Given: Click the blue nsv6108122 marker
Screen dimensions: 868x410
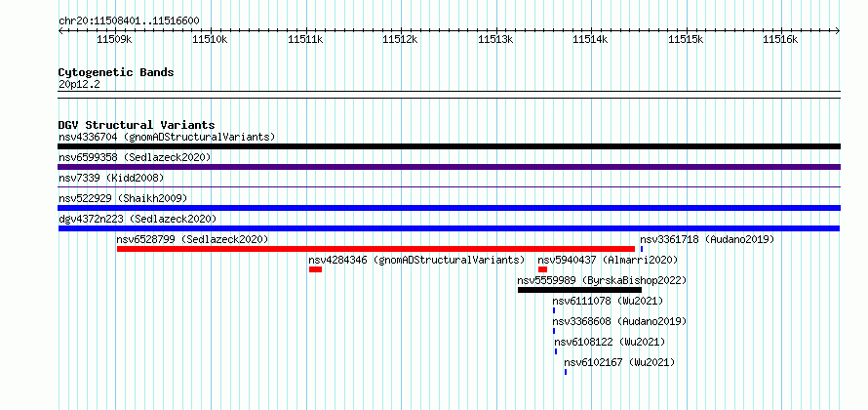Looking at the screenshot, I should [556, 351].
